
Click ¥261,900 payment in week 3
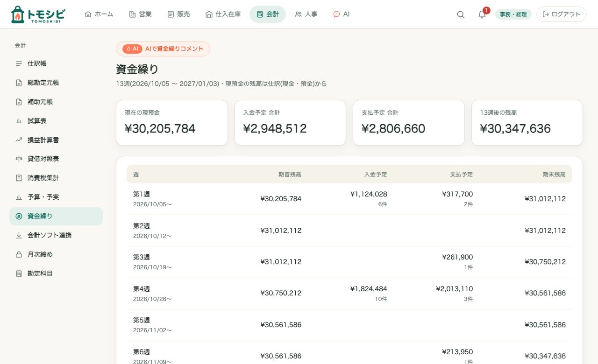[457, 257]
